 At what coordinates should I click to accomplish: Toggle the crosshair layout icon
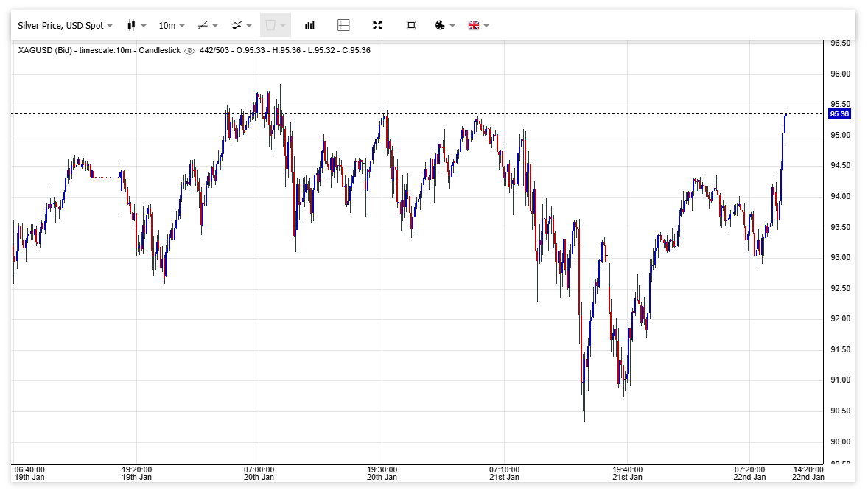pos(343,25)
